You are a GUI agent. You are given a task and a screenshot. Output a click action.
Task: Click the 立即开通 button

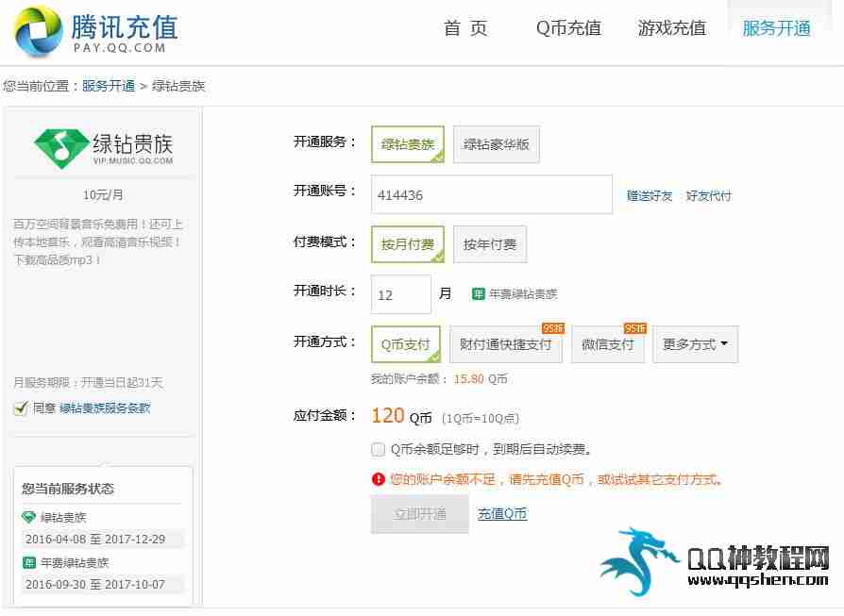(419, 514)
